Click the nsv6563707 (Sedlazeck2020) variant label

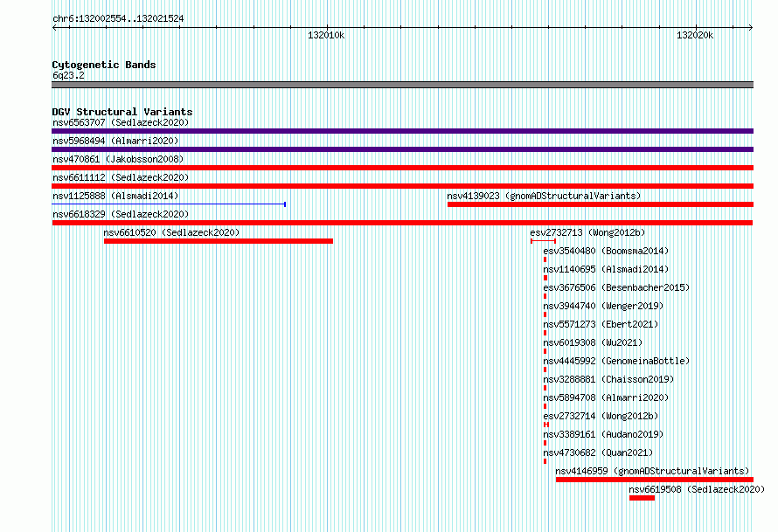[x=121, y=122]
